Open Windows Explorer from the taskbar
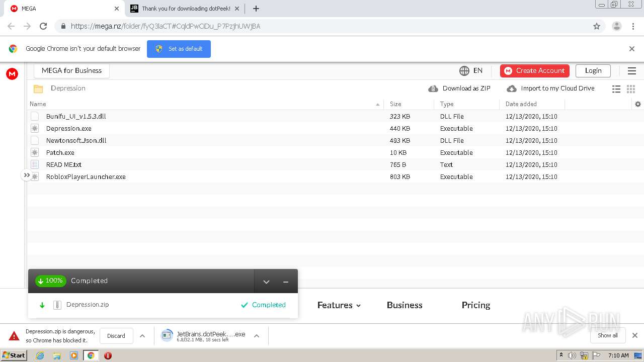This screenshot has width=644, height=362. click(57, 355)
